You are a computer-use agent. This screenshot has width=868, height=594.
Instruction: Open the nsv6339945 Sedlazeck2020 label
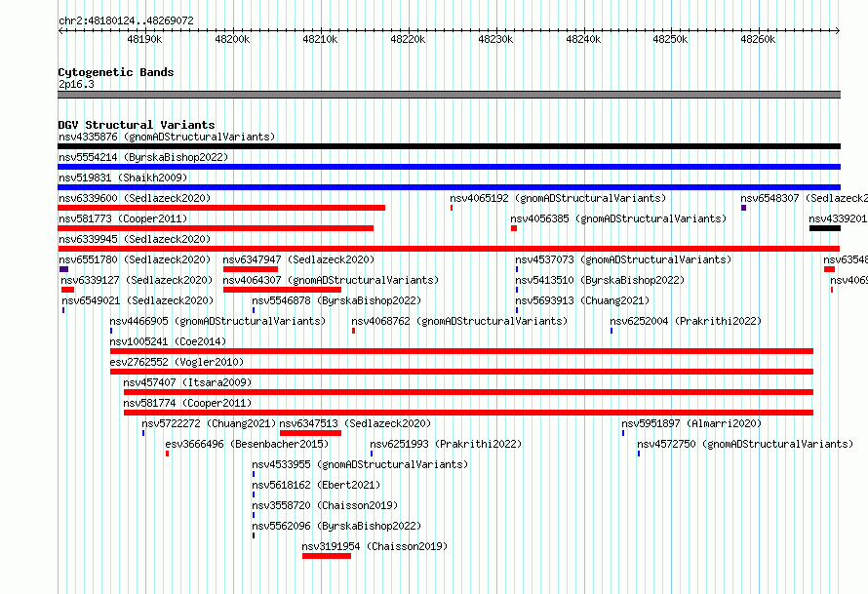(x=135, y=239)
